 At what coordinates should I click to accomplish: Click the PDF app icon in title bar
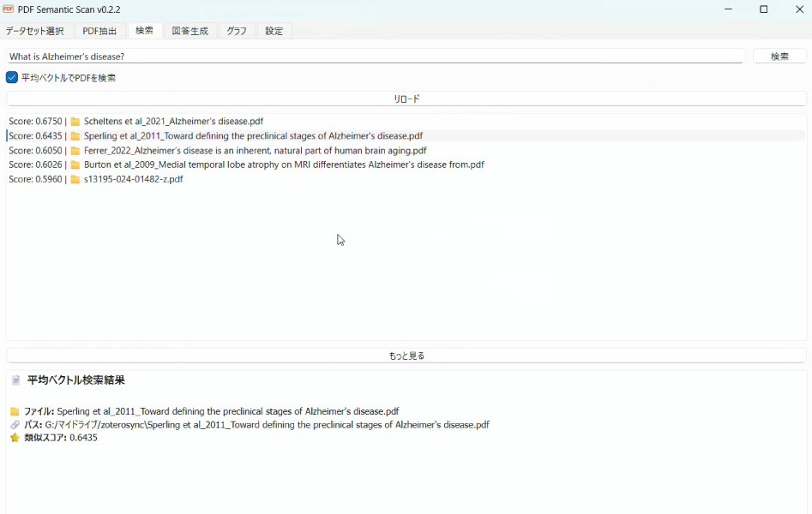(x=8, y=9)
